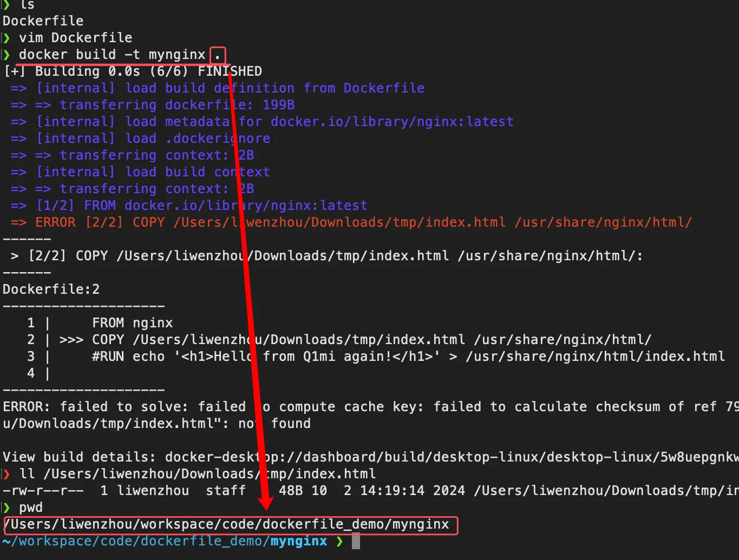Open the docker-desktop build details link
739x560 pixels.
click(x=379, y=457)
